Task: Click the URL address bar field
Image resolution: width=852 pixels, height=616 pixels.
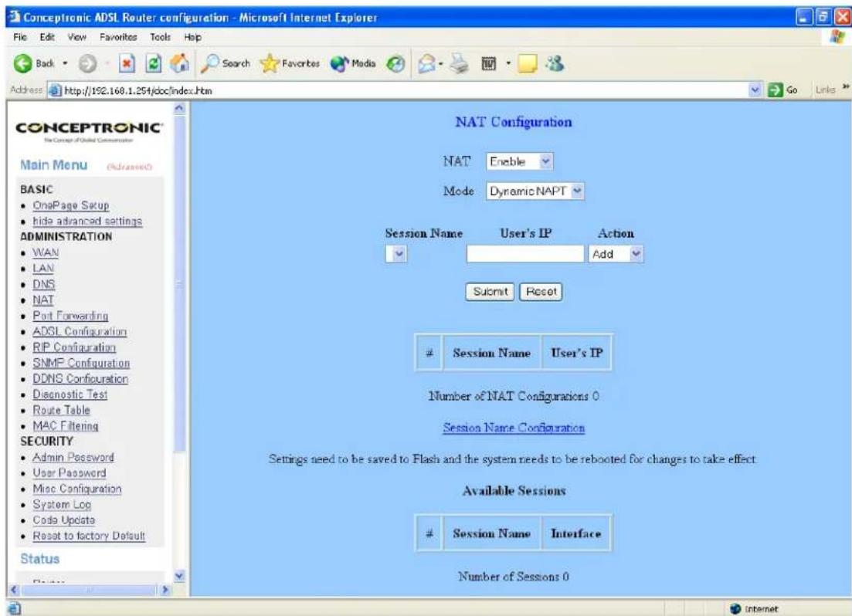Action: point(404,90)
